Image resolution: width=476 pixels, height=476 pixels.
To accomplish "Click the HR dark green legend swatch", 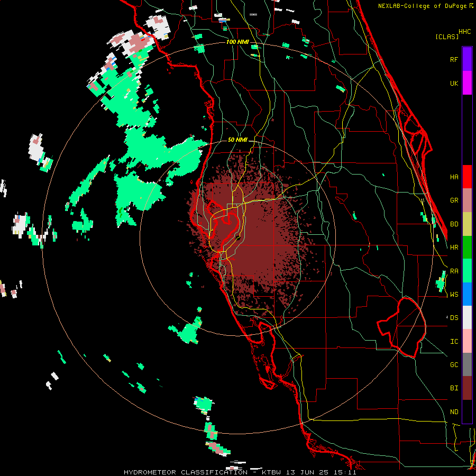I will (467, 248).
